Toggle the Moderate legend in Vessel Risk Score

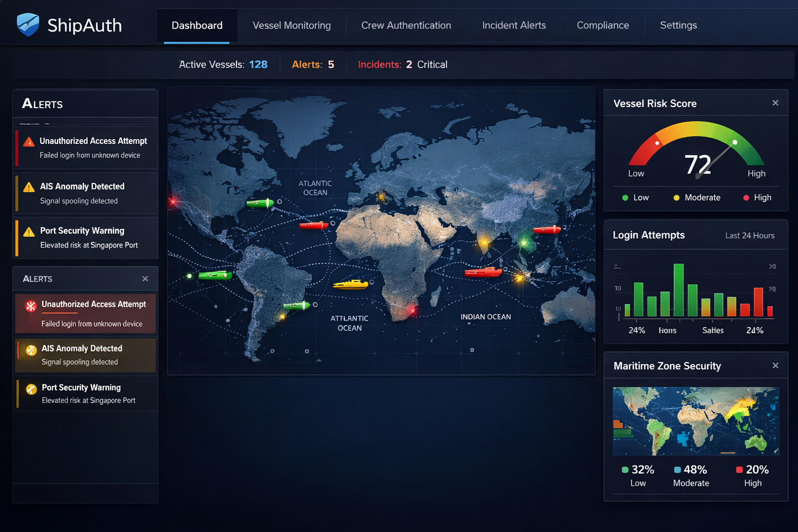pyautogui.click(x=697, y=197)
